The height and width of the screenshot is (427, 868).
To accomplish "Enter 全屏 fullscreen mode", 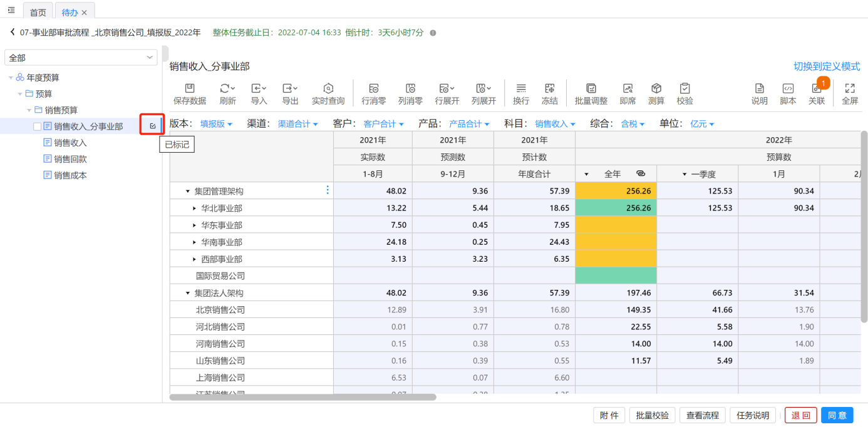I will click(x=850, y=89).
